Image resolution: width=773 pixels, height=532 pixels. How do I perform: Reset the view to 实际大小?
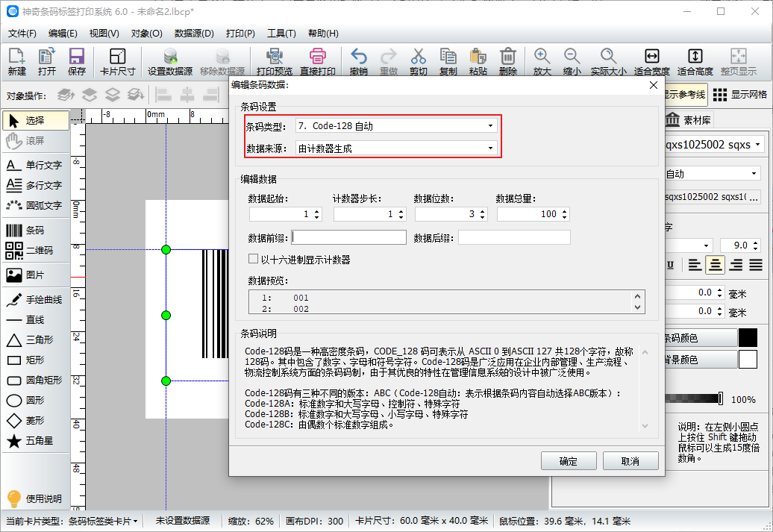[x=608, y=62]
